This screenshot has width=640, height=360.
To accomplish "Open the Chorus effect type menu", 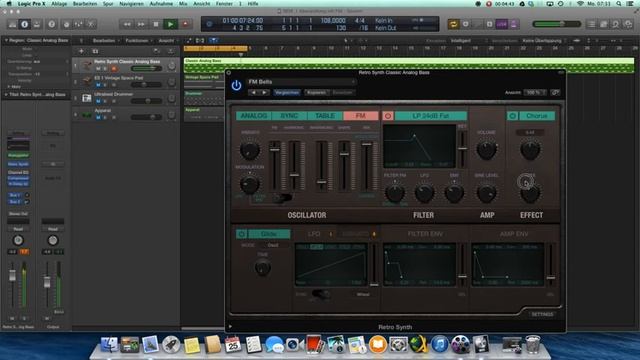I will pyautogui.click(x=537, y=116).
